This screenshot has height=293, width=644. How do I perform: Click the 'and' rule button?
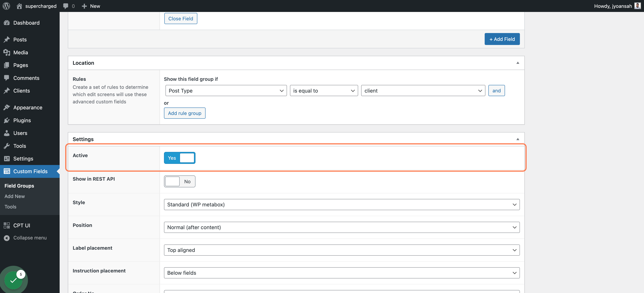pyautogui.click(x=496, y=91)
